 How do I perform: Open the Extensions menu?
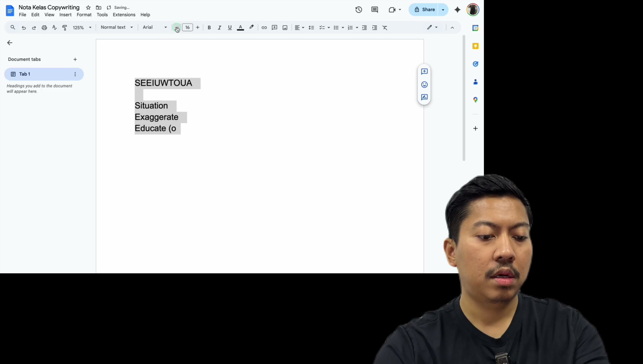[124, 14]
